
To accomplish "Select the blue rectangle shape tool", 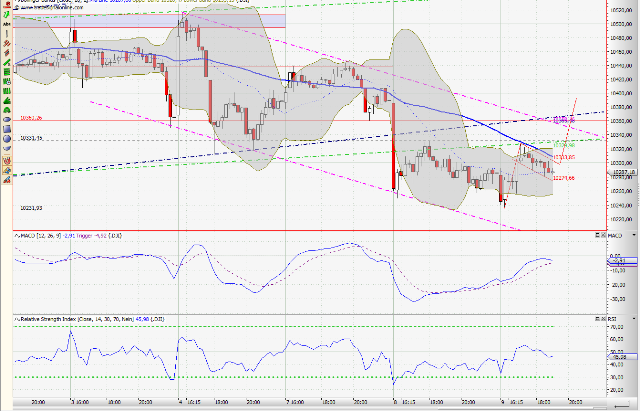I will coord(7,129).
